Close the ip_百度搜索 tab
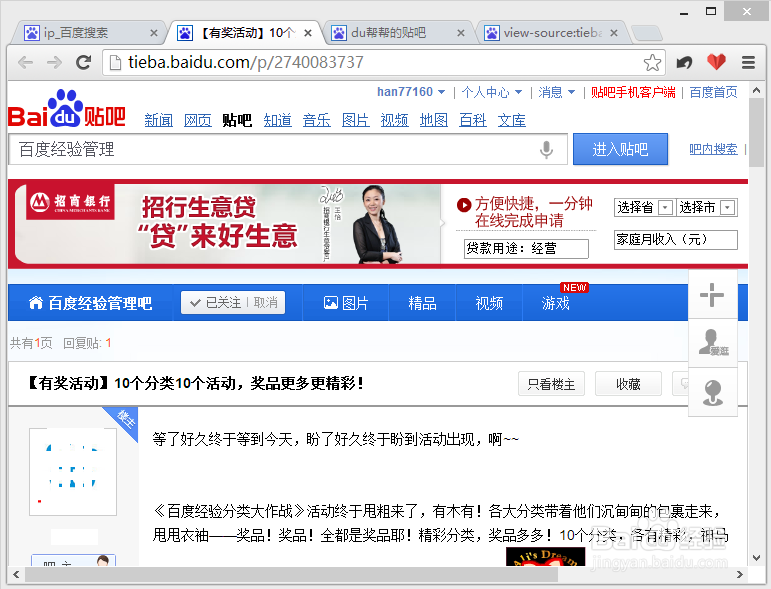This screenshot has height=589, width=771. (154, 33)
